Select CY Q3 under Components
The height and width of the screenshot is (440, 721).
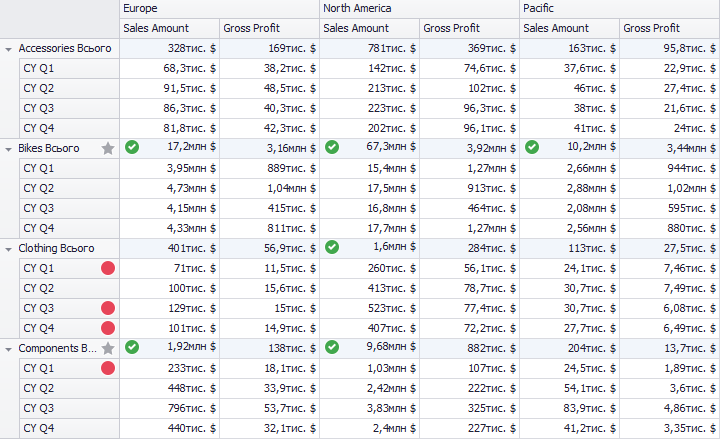click(69, 408)
